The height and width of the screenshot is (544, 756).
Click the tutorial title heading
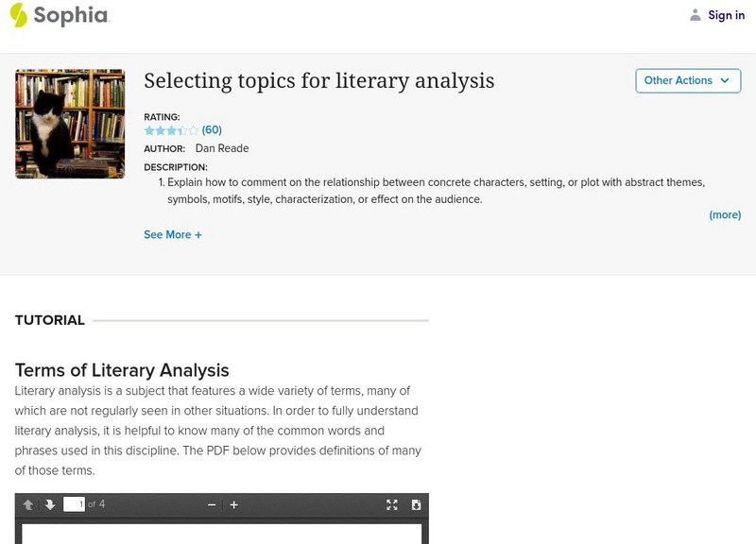[318, 81]
